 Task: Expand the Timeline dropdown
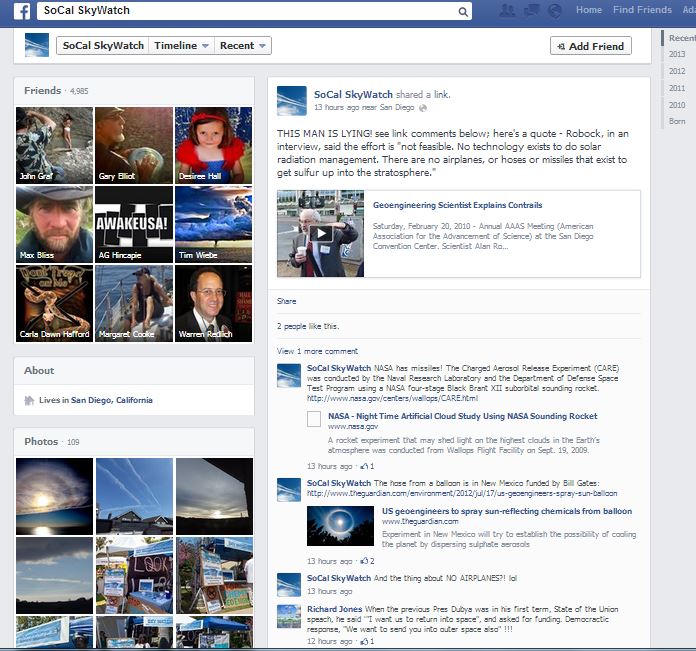click(181, 46)
